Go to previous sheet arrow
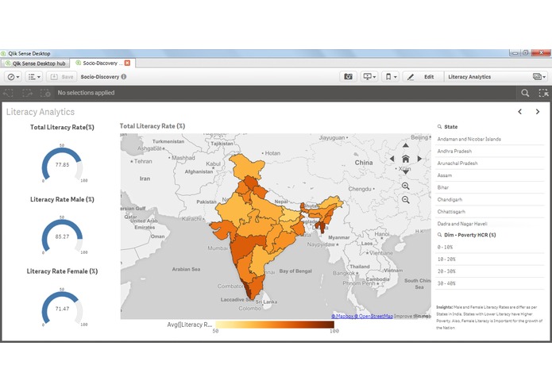The image size is (552, 392). (520, 112)
